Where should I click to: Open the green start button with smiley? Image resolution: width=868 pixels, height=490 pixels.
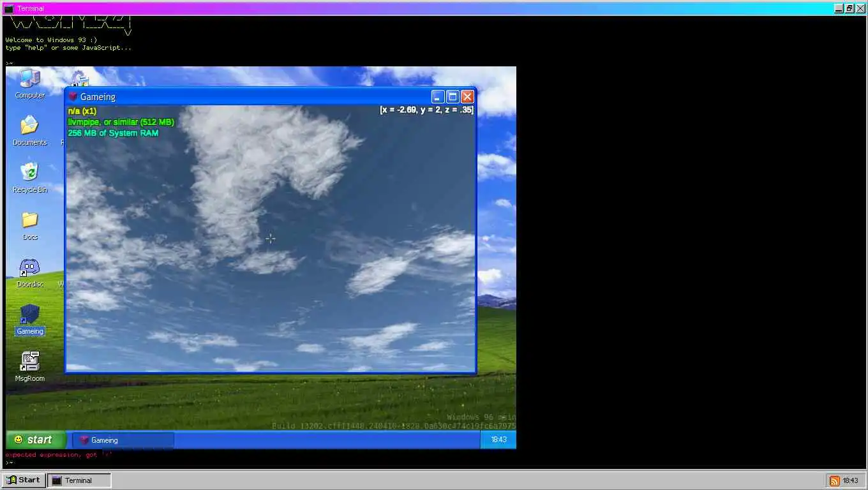point(36,440)
